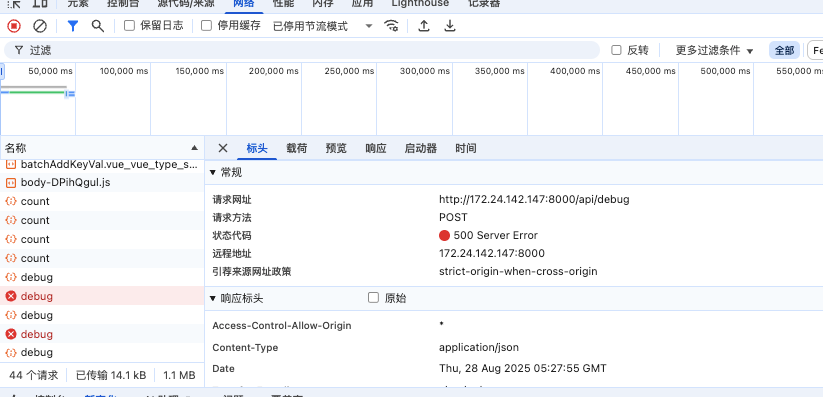Switch to the 响应 tab
This screenshot has height=397, width=823.
coord(376,149)
